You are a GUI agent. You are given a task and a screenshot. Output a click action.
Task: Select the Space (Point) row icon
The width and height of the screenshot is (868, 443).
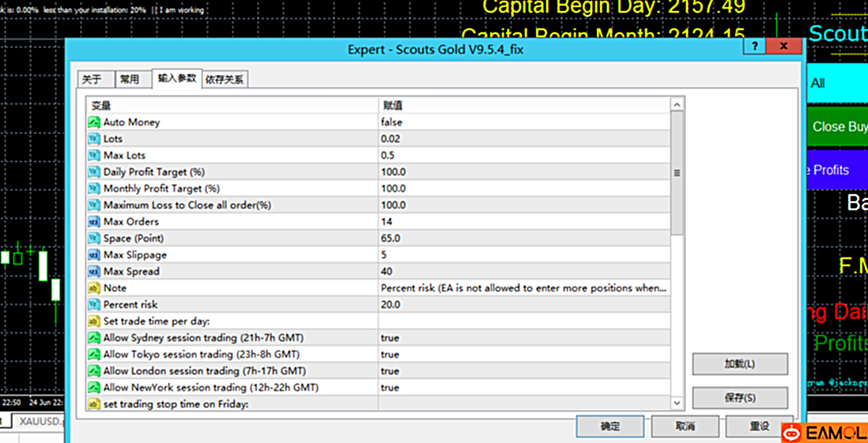tap(93, 238)
